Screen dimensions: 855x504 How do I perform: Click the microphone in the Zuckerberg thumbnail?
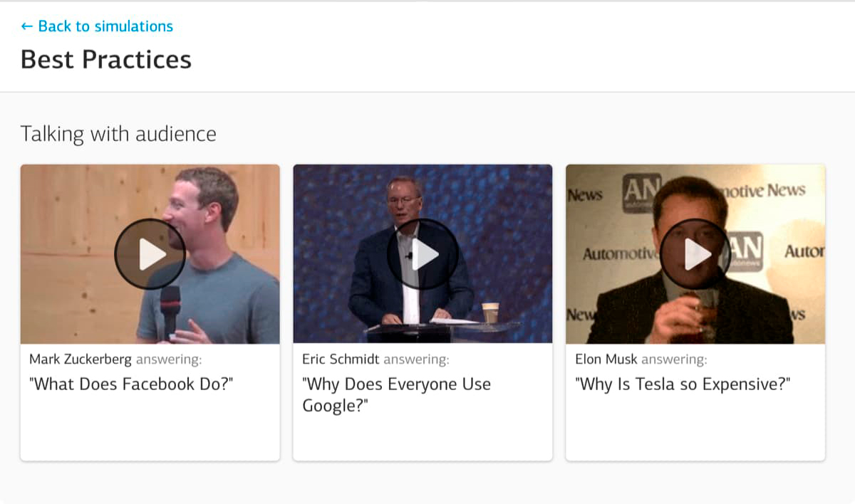(170, 310)
